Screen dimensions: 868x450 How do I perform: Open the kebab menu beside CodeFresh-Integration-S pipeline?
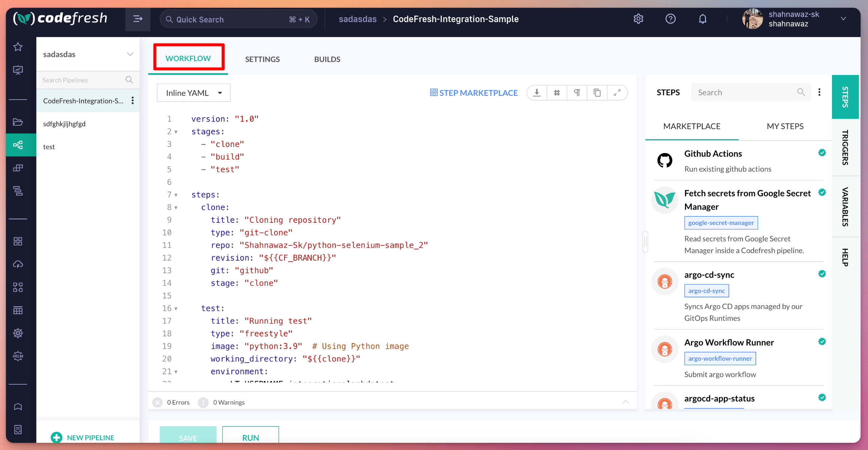click(132, 100)
